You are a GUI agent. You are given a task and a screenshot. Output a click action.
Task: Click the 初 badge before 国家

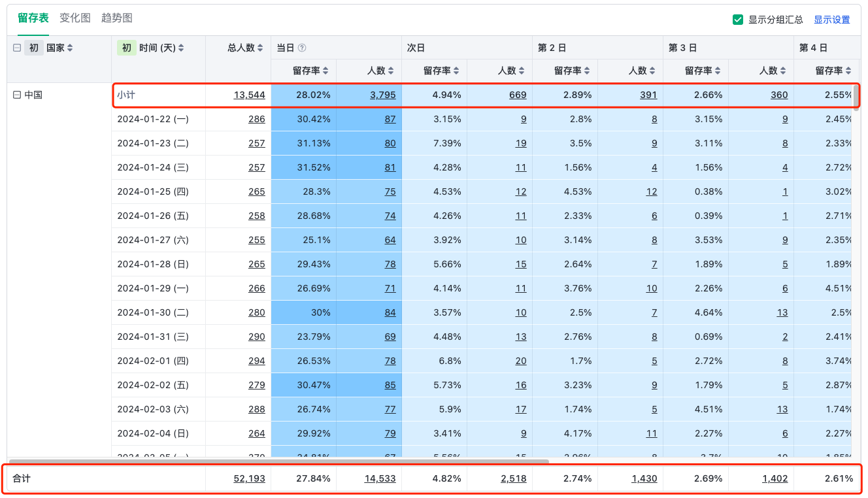[x=33, y=47]
